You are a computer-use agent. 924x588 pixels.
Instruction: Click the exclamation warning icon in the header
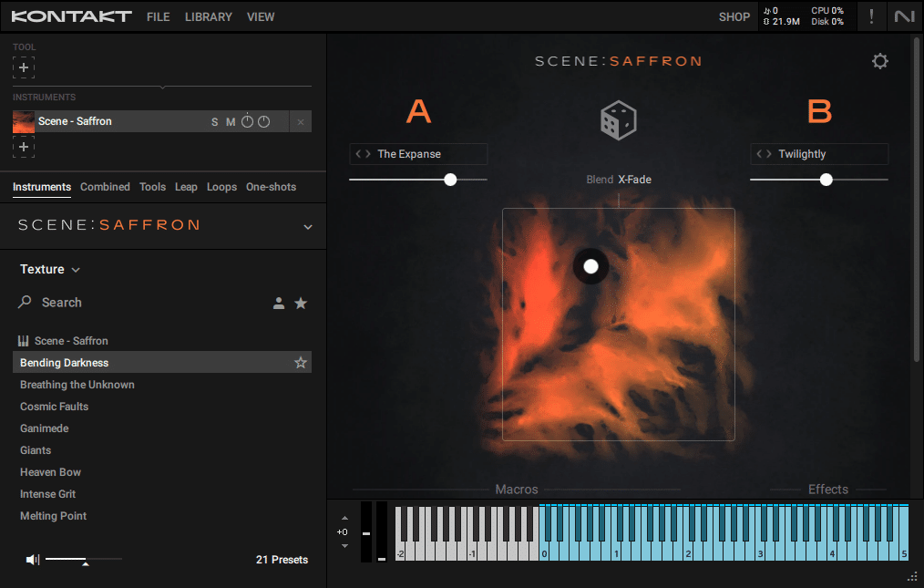pyautogui.click(x=871, y=15)
